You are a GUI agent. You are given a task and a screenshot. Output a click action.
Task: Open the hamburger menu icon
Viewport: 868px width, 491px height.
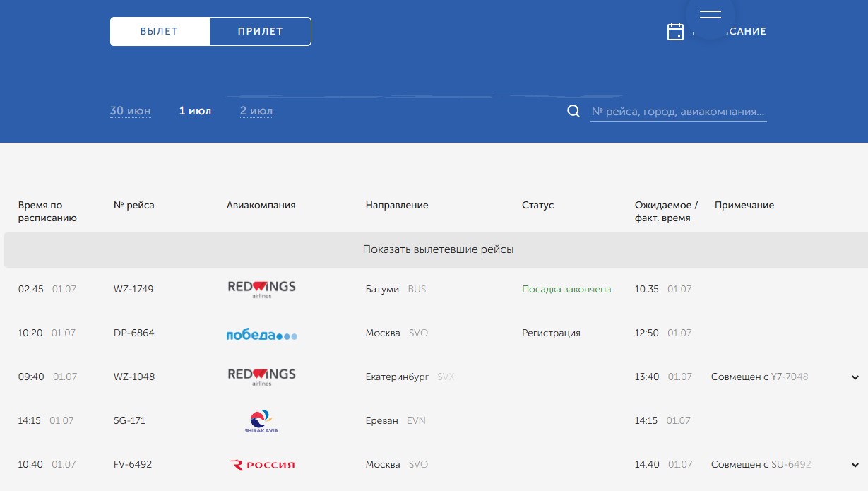point(710,15)
